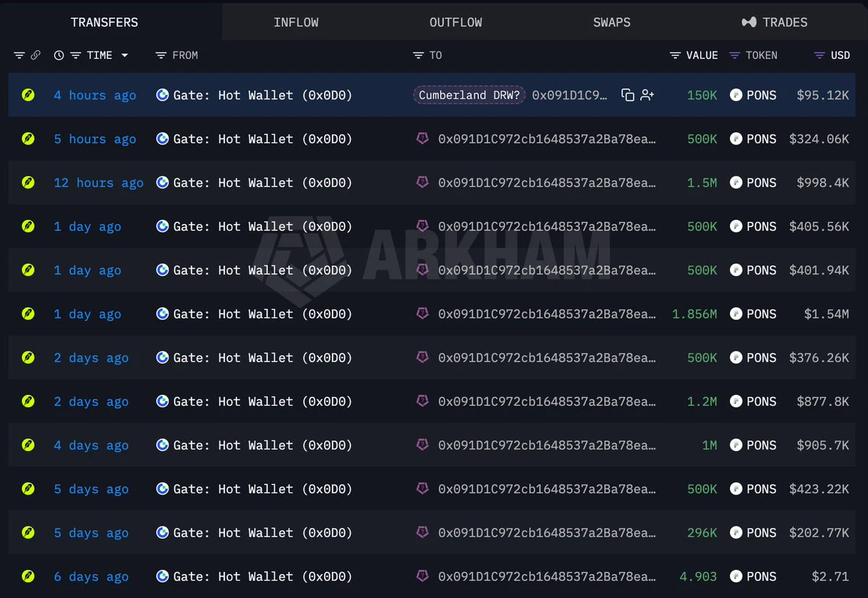Click the green chain icon in the $1.54M row
Viewport: 868px width, 598px height.
coord(28,314)
